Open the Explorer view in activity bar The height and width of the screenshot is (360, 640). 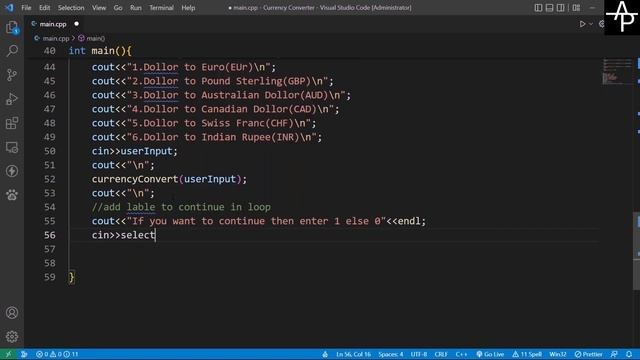click(12, 28)
